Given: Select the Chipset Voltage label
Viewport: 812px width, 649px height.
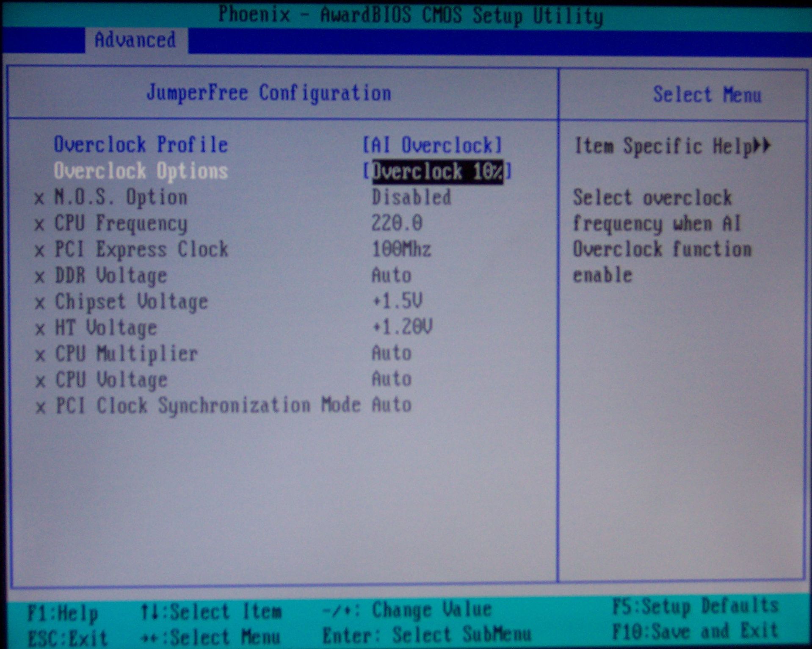Looking at the screenshot, I should [x=131, y=302].
